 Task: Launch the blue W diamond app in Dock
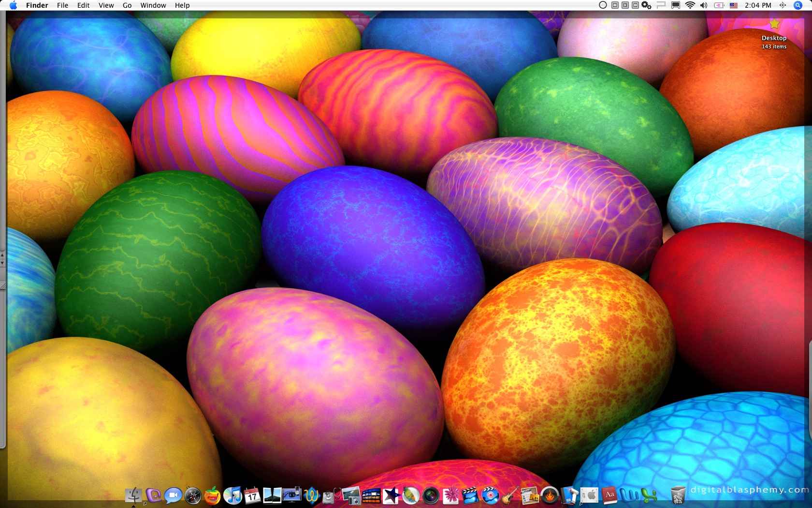coord(311,495)
